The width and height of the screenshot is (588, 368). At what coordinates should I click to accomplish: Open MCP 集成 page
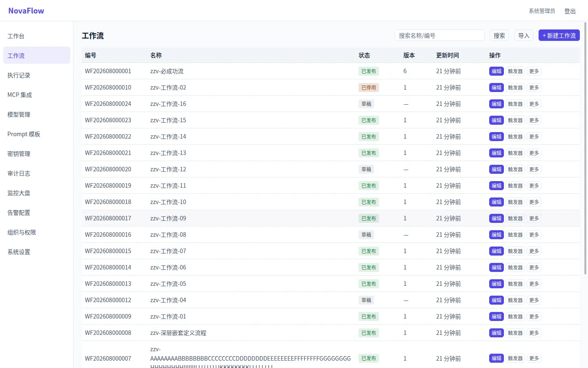pyautogui.click(x=37, y=95)
